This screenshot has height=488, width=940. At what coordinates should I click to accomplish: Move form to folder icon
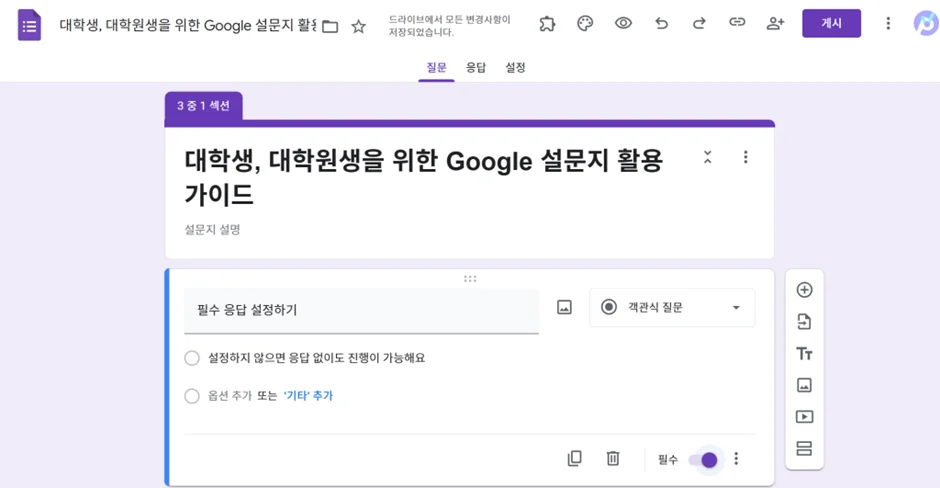tap(330, 26)
